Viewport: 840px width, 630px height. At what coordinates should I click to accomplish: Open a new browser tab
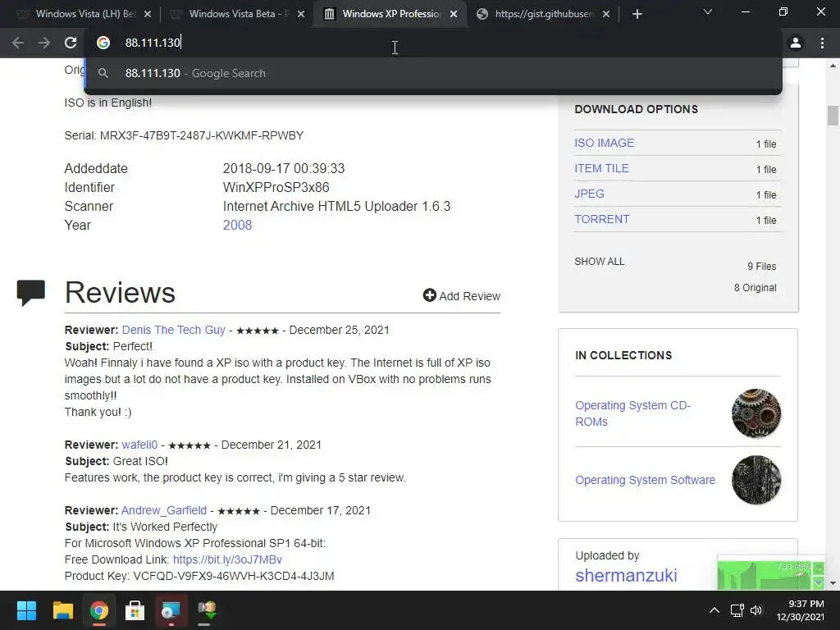pos(637,15)
